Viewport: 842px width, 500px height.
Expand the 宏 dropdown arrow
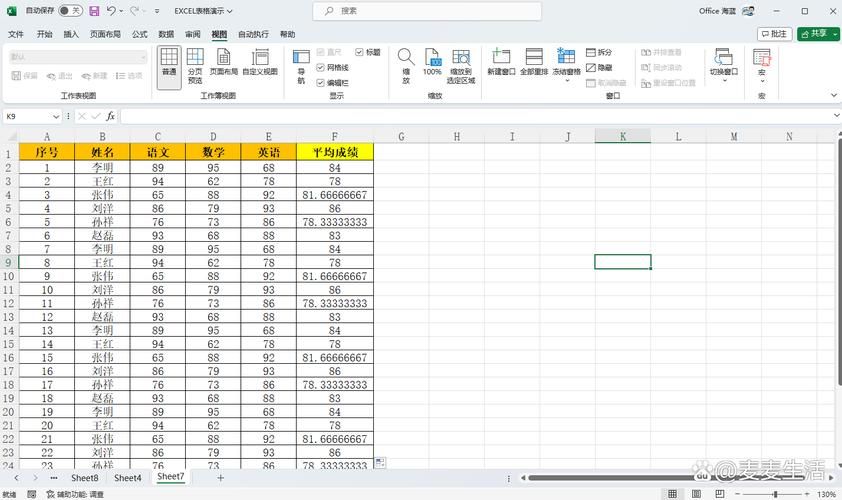point(761,81)
